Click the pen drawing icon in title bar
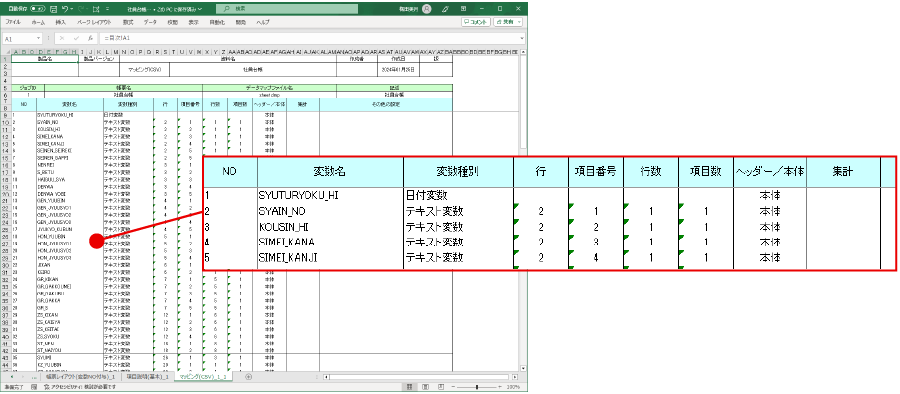The width and height of the screenshot is (900, 394). (446, 9)
